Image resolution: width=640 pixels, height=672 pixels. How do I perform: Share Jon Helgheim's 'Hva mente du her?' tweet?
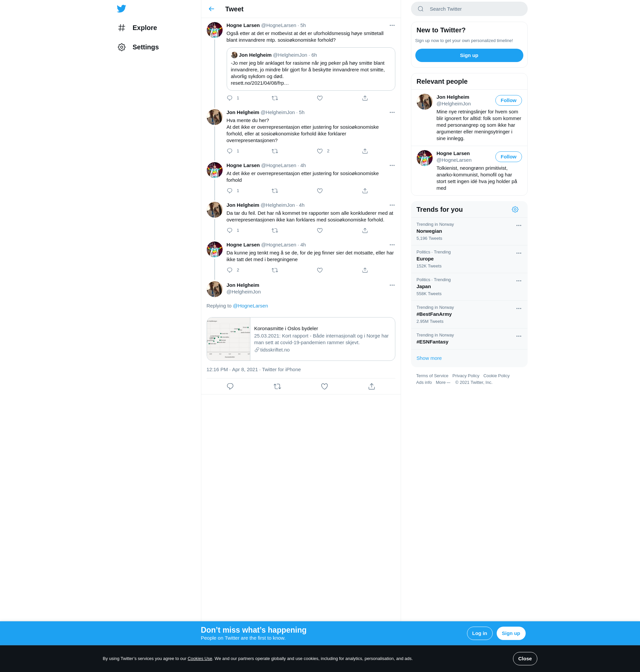365,151
